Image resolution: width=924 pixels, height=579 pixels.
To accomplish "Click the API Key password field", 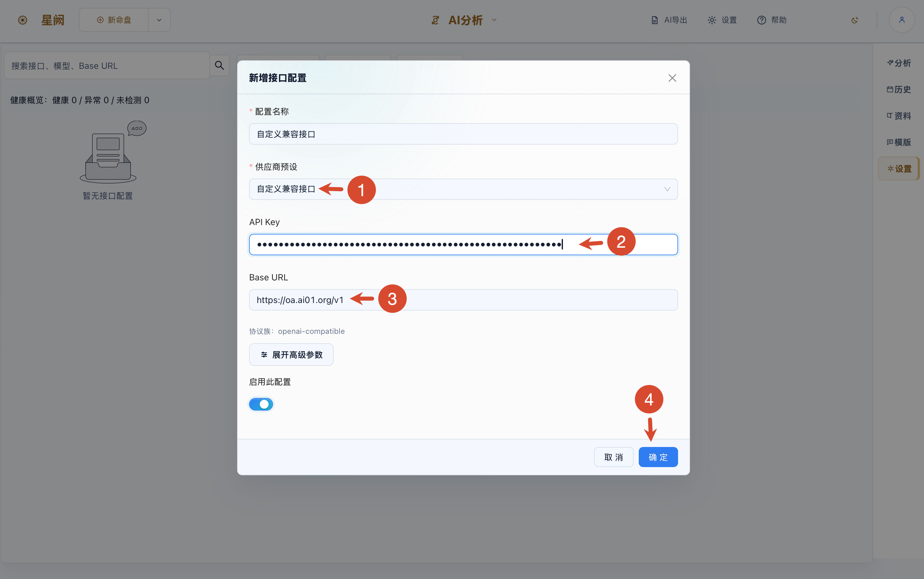I will point(463,244).
